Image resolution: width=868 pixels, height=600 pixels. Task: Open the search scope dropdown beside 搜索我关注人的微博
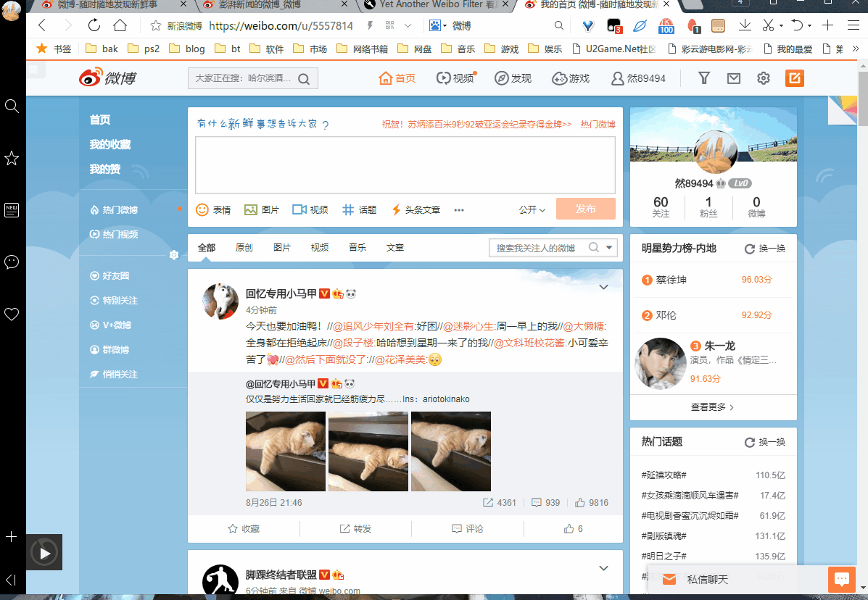(609, 247)
